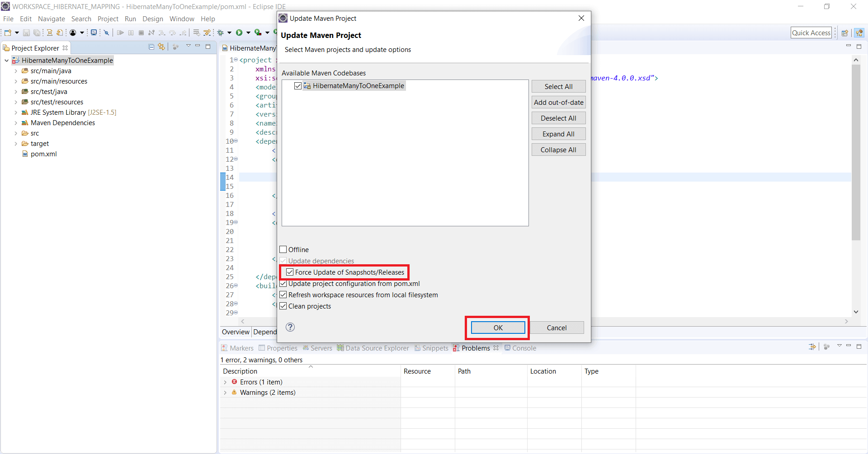Expand Errors (1 item) in Problems view
The height and width of the screenshot is (454, 868).
coord(226,382)
